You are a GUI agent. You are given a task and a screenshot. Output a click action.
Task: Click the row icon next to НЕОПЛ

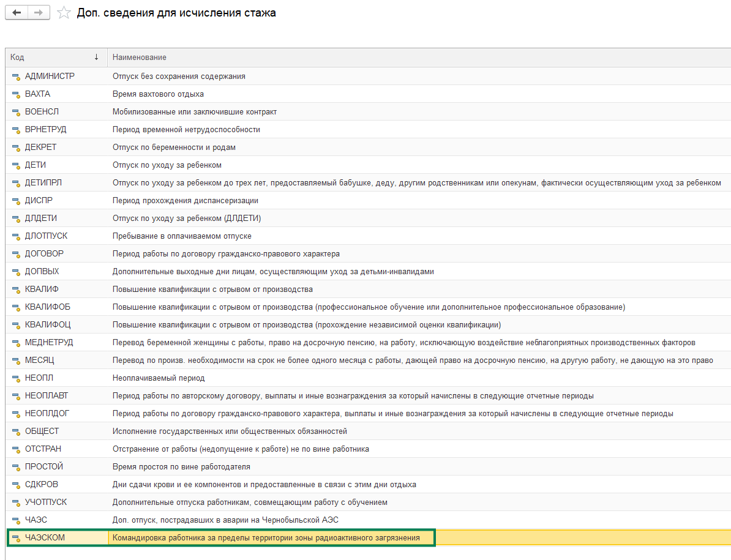[x=16, y=378]
